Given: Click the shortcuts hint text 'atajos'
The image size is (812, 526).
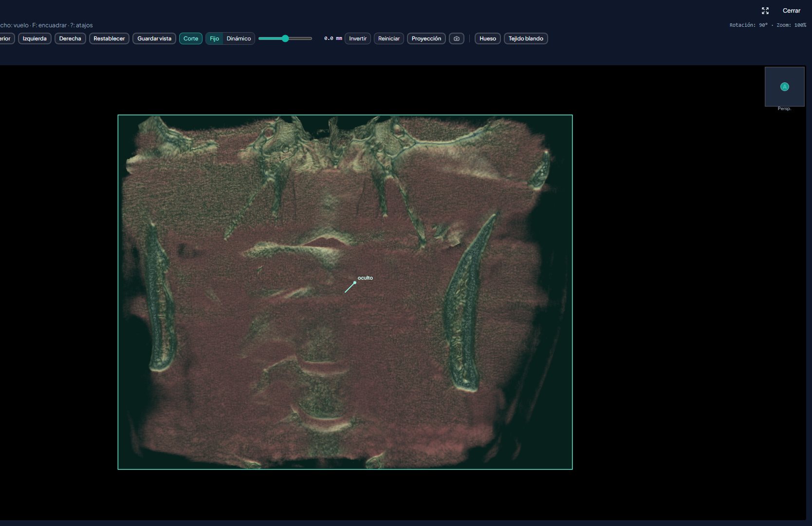Looking at the screenshot, I should click(84, 25).
